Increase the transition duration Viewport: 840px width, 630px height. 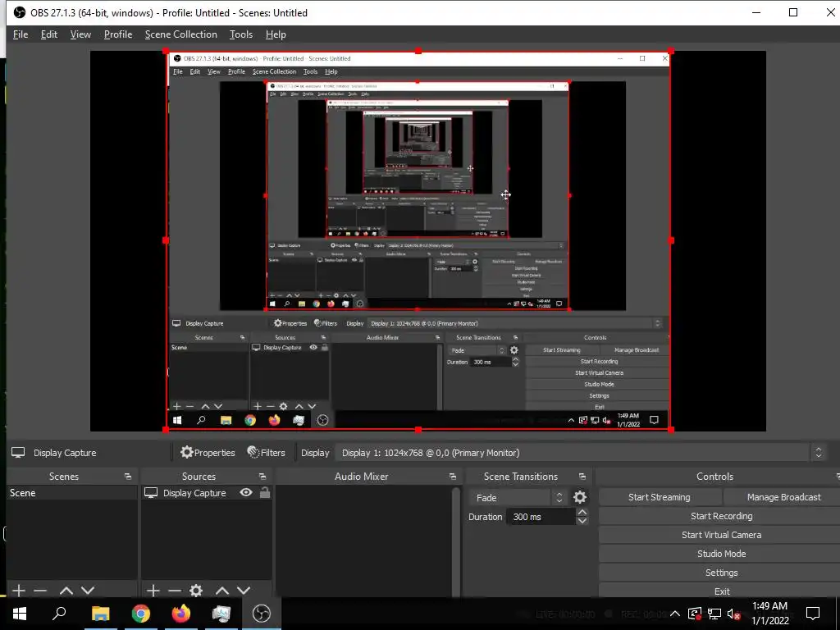pyautogui.click(x=582, y=513)
